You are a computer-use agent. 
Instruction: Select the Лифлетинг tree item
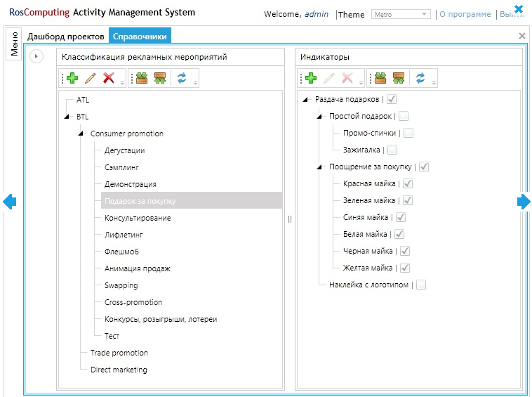[x=124, y=235]
